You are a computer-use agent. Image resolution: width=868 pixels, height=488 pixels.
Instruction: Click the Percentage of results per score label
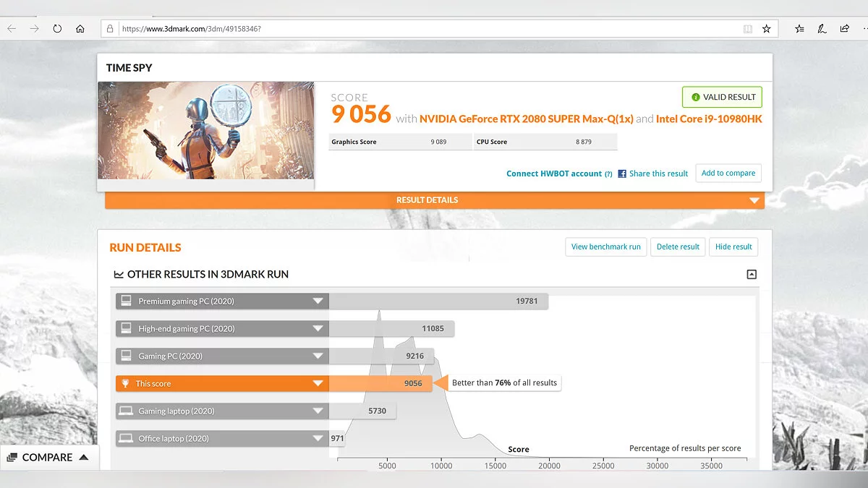coord(685,448)
